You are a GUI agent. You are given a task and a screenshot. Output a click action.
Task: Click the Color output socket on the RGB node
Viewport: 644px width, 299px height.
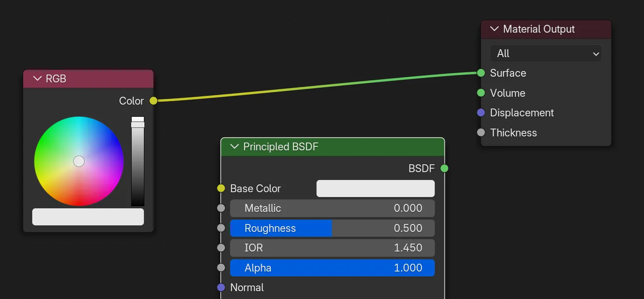[153, 101]
